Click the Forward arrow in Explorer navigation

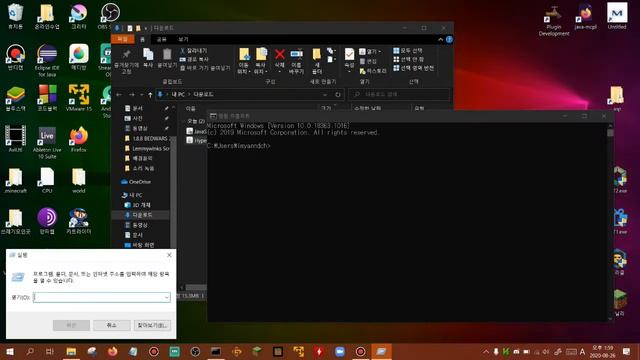click(x=131, y=95)
